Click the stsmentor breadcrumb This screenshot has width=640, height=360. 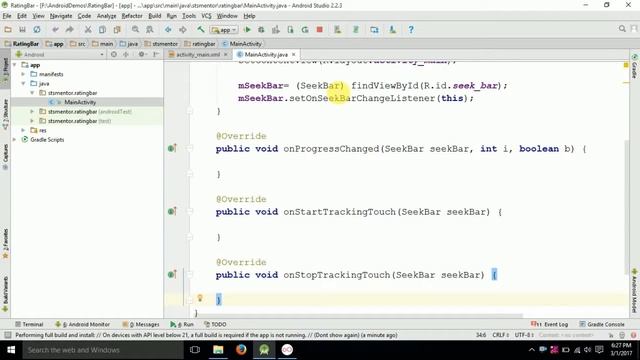tap(161, 44)
